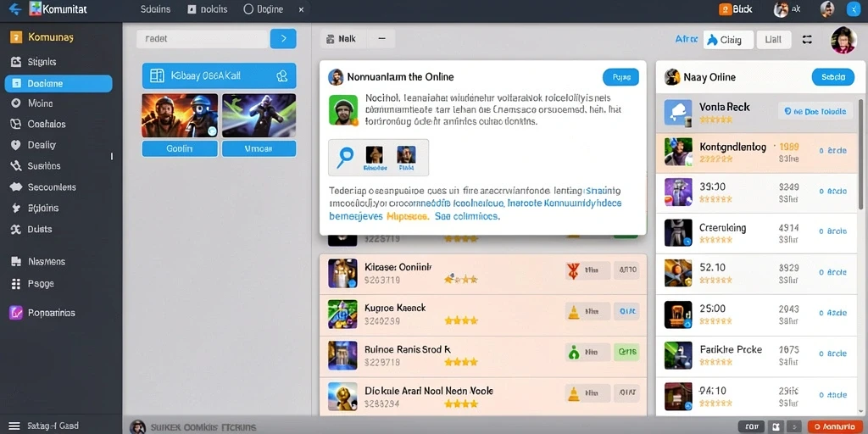Open the Komunitat app logo icon

[x=36, y=8]
